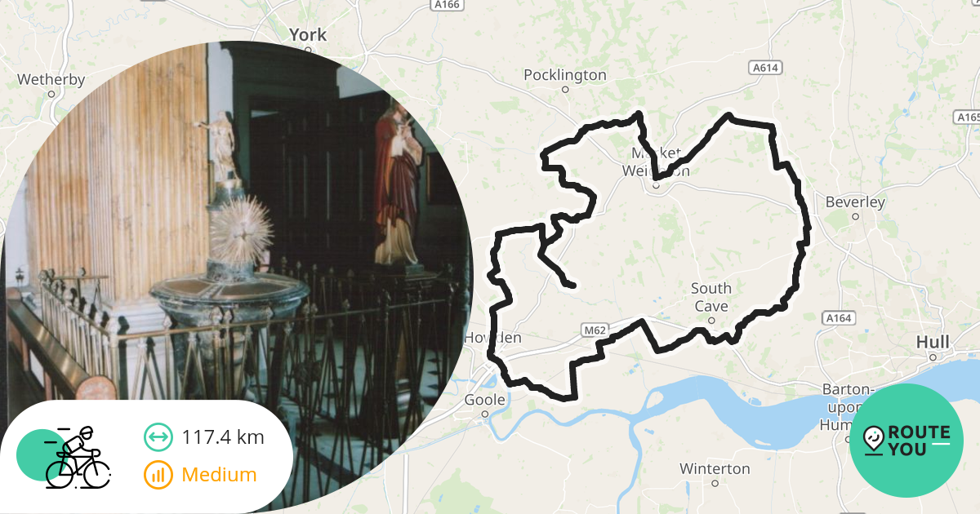Click the Goole town label
Image resolution: width=980 pixels, height=514 pixels.
(x=485, y=400)
